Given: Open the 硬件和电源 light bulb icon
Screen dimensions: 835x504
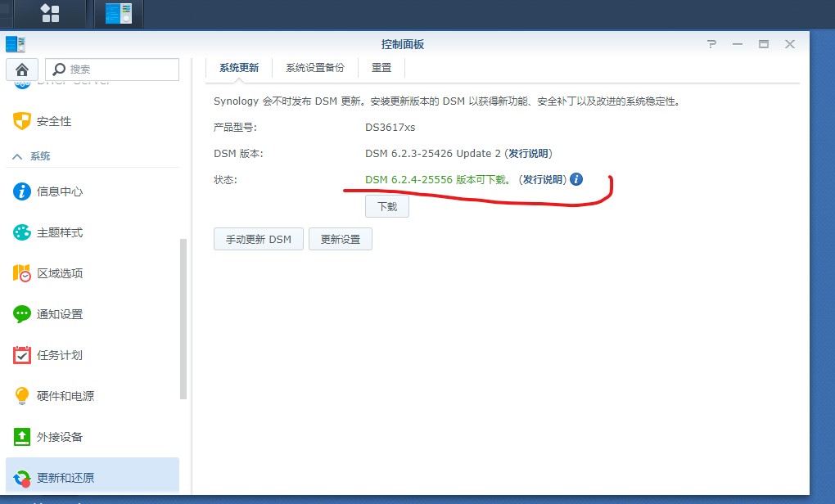Looking at the screenshot, I should click(22, 396).
